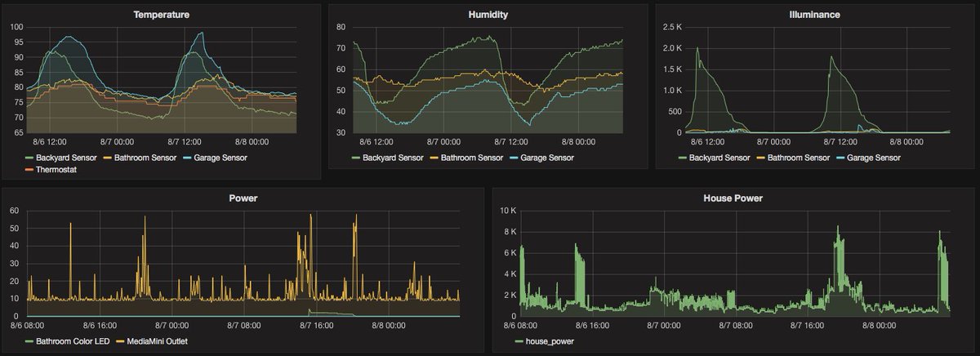Click Backyard Sensor label in Illuminance legend
Screen dimensions: 980x356
(x=720, y=158)
